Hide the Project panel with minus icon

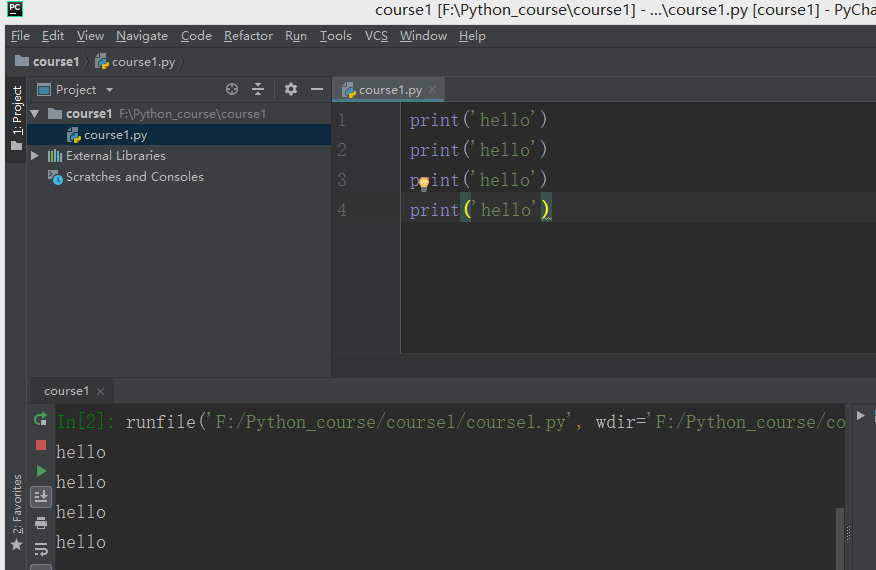point(317,89)
